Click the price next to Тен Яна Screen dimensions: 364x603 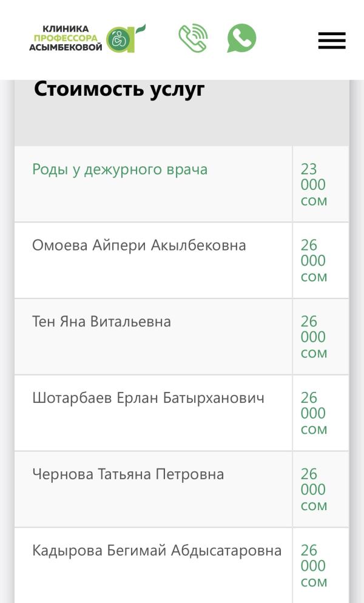(314, 337)
